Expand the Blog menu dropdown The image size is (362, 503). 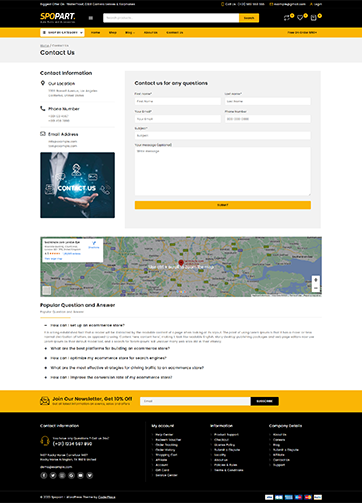(x=130, y=33)
